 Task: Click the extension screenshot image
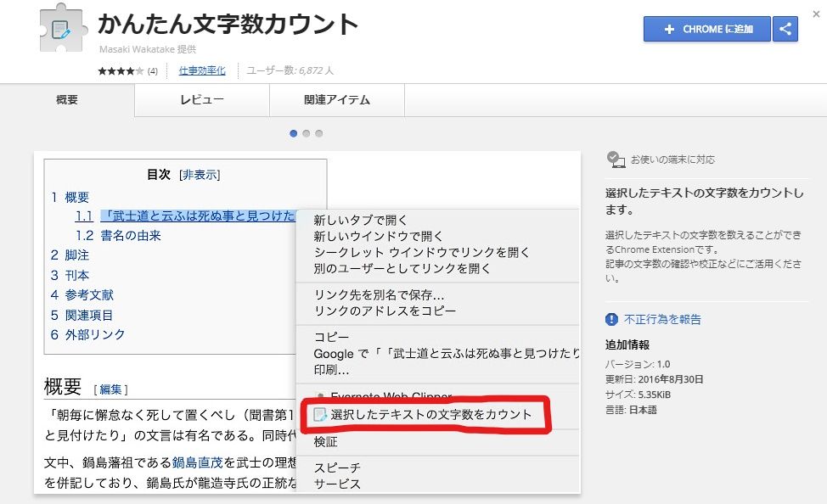pyautogui.click(x=307, y=322)
